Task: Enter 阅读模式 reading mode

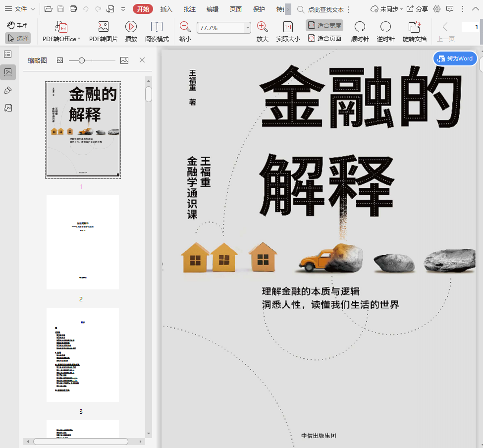Action: [157, 27]
